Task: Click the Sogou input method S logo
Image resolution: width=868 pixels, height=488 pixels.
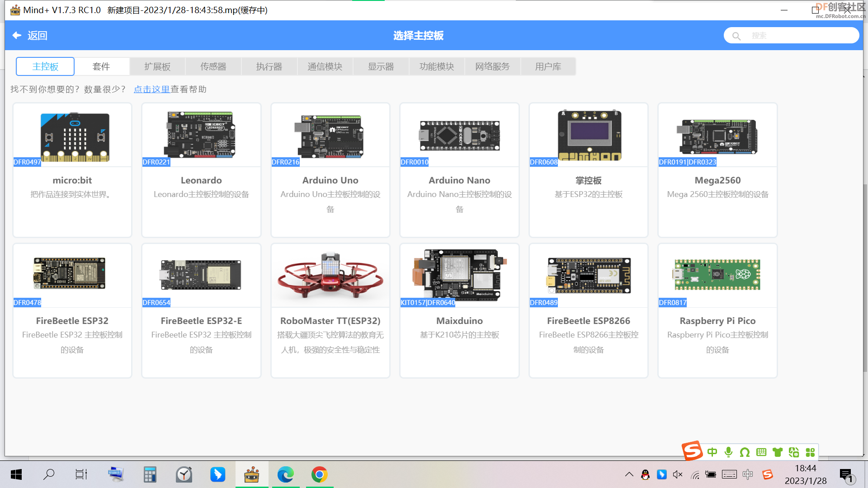Action: 692,451
